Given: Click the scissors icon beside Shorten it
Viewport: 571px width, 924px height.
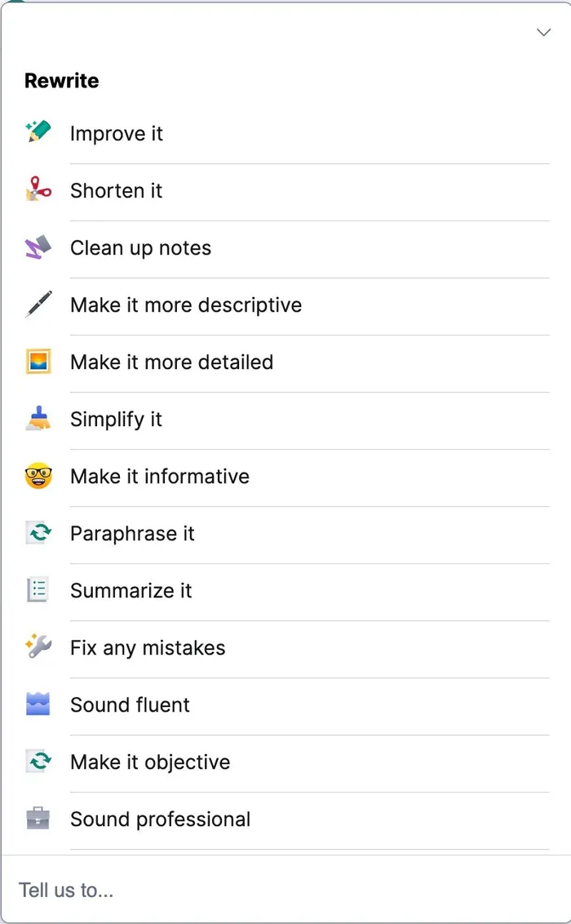Looking at the screenshot, I should click(x=38, y=189).
